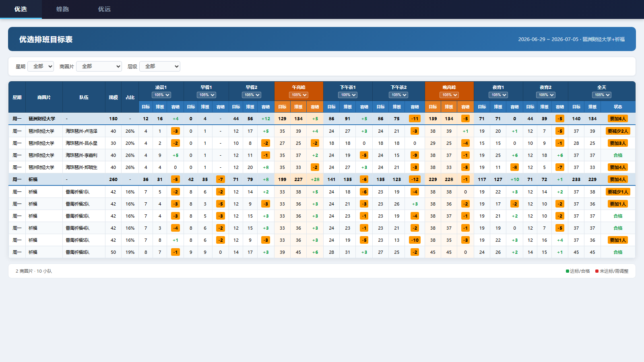
Task: Click the 要减少1人 status badge
Action: 618,192
